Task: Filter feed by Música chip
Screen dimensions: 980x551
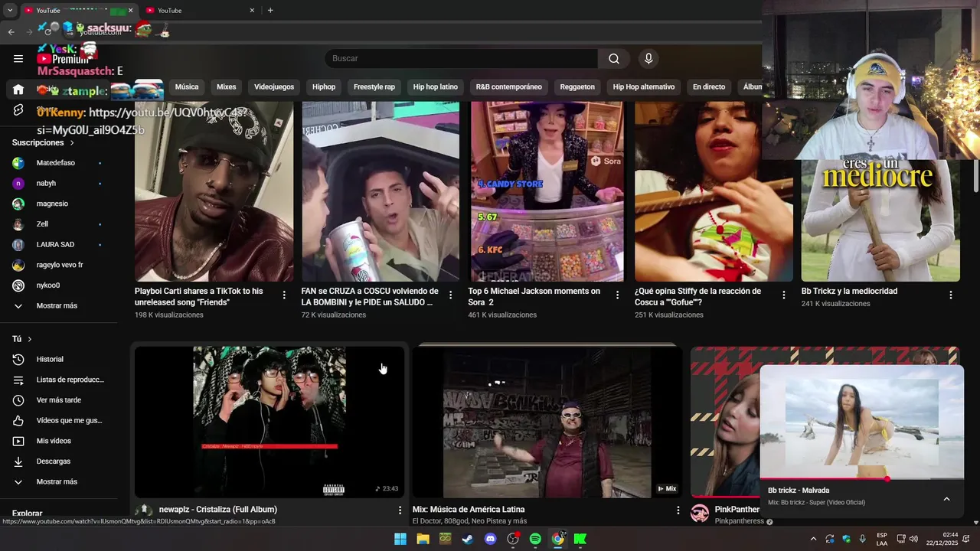Action: (187, 87)
